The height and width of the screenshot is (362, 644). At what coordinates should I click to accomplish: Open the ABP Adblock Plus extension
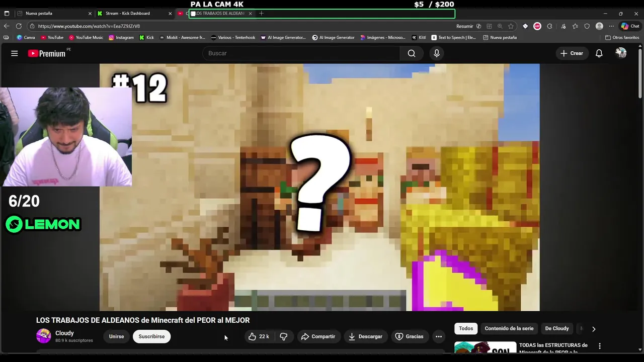tap(537, 26)
